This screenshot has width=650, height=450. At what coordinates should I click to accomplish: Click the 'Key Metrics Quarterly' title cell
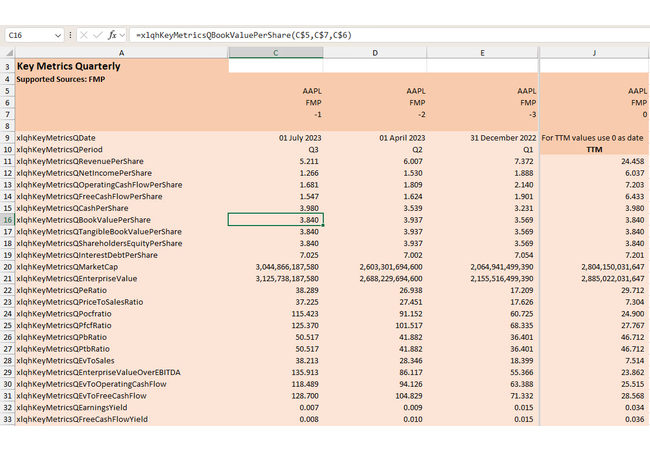[121, 66]
